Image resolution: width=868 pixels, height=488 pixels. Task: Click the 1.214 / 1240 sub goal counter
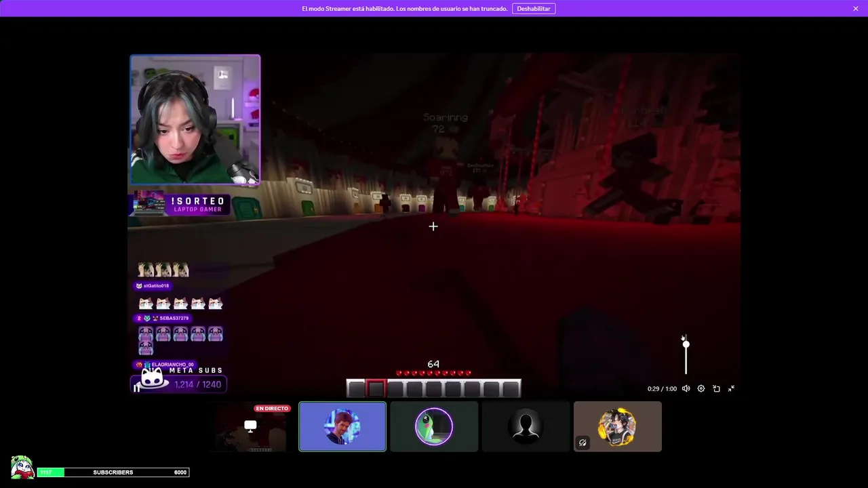(197, 384)
